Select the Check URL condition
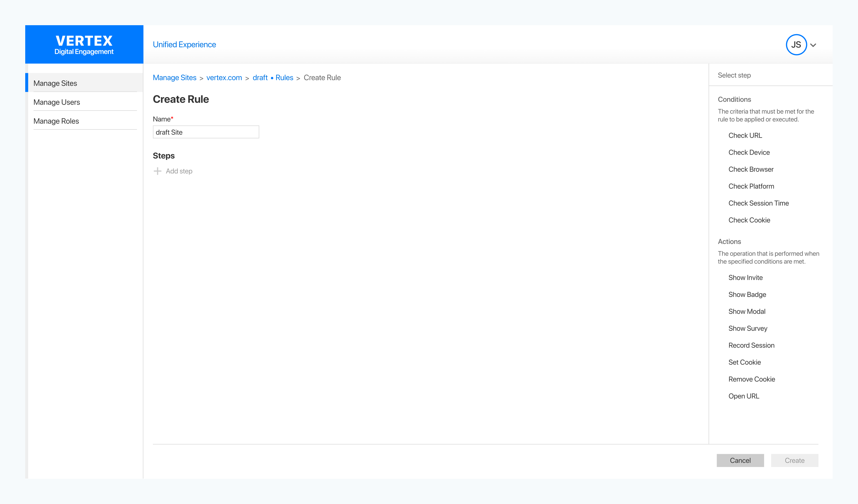Screen dimensions: 858x504 745,135
